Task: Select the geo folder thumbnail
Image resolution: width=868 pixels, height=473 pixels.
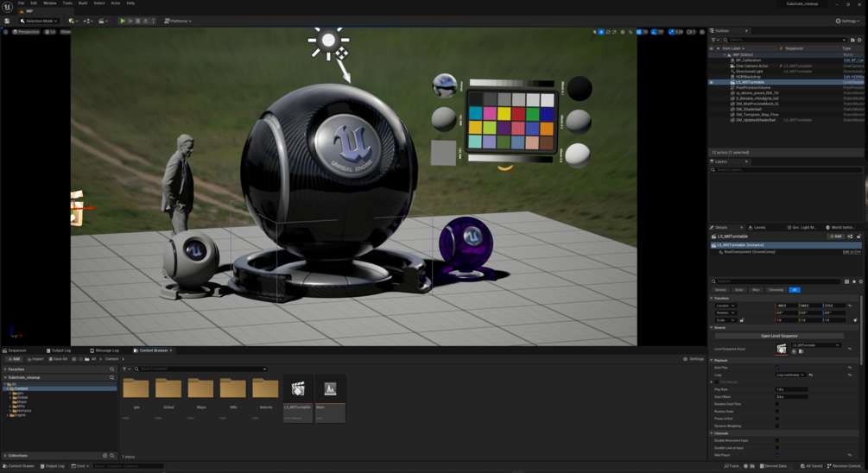Action: click(136, 388)
